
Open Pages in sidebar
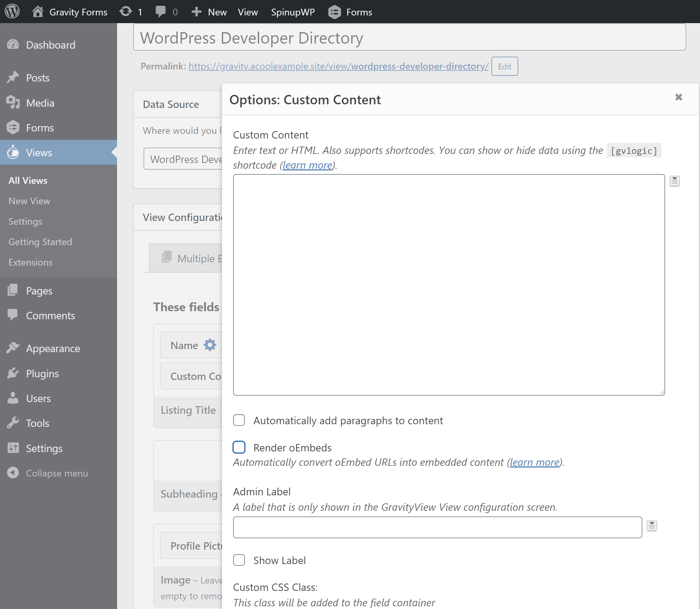click(x=58, y=290)
